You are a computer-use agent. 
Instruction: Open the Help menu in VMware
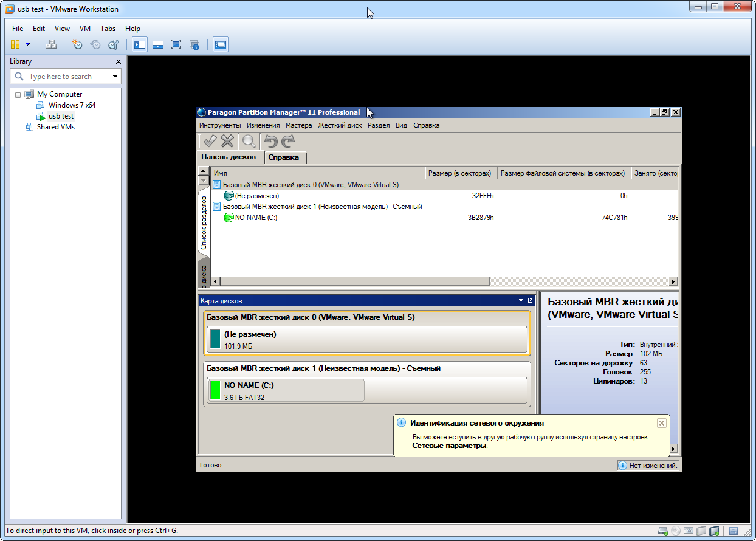(x=132, y=29)
